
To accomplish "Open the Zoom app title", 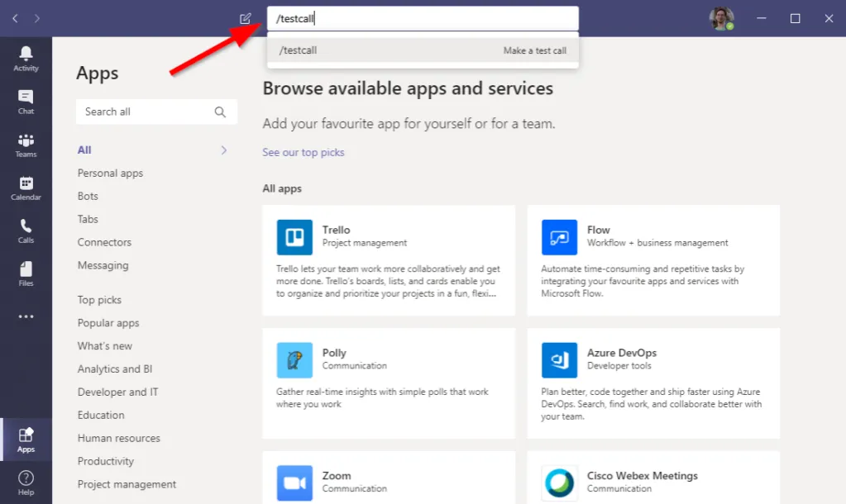I will (337, 476).
